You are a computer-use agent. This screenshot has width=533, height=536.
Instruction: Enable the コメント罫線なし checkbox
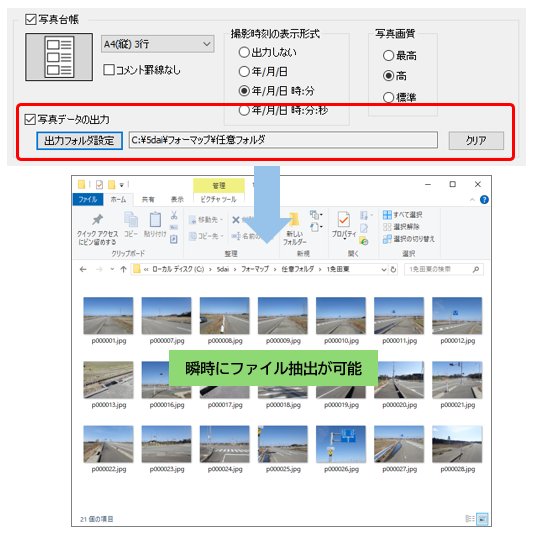pyautogui.click(x=109, y=70)
